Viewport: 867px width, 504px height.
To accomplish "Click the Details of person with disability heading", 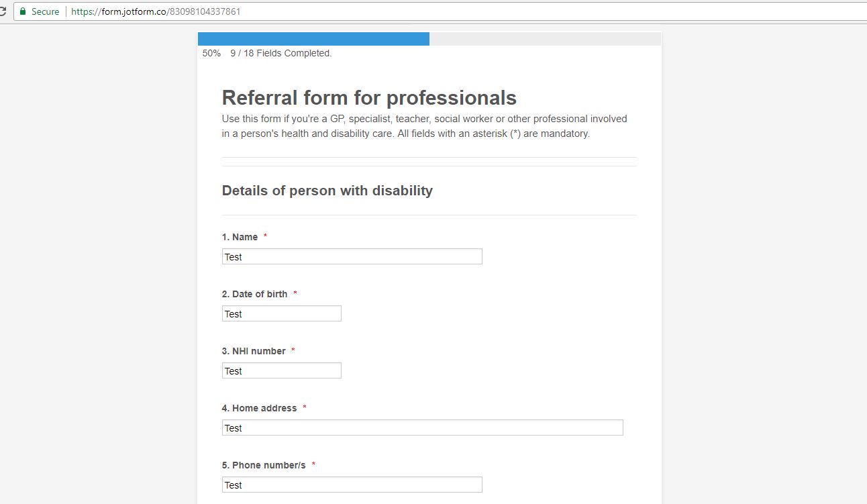I will pos(327,191).
